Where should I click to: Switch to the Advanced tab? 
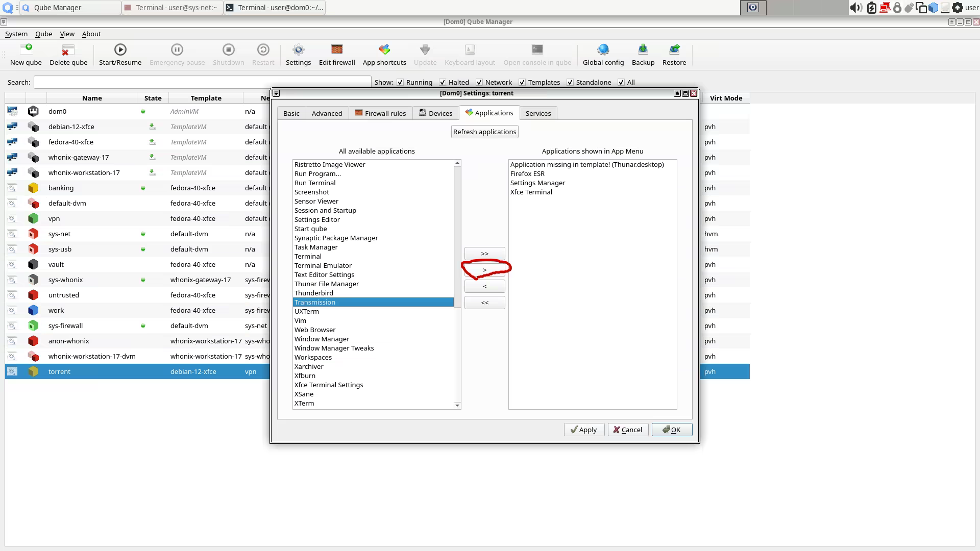tap(327, 113)
